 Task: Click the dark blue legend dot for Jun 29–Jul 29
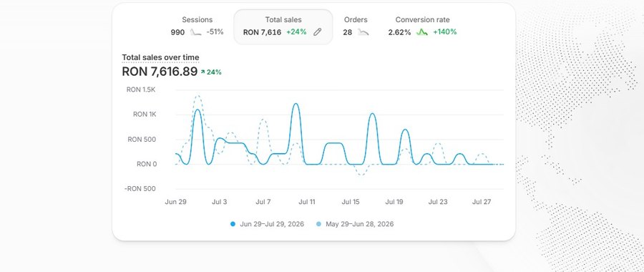click(233, 224)
